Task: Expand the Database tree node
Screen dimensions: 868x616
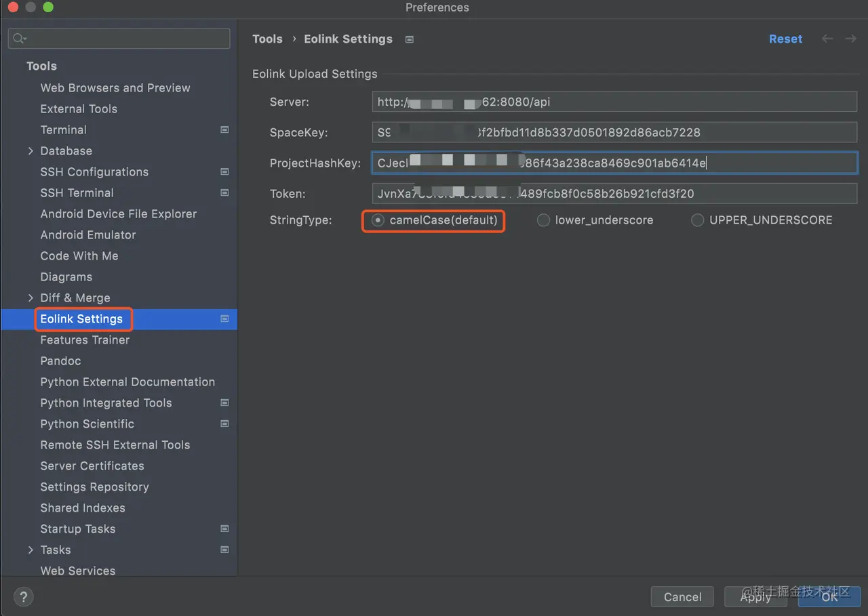Action: pos(31,150)
